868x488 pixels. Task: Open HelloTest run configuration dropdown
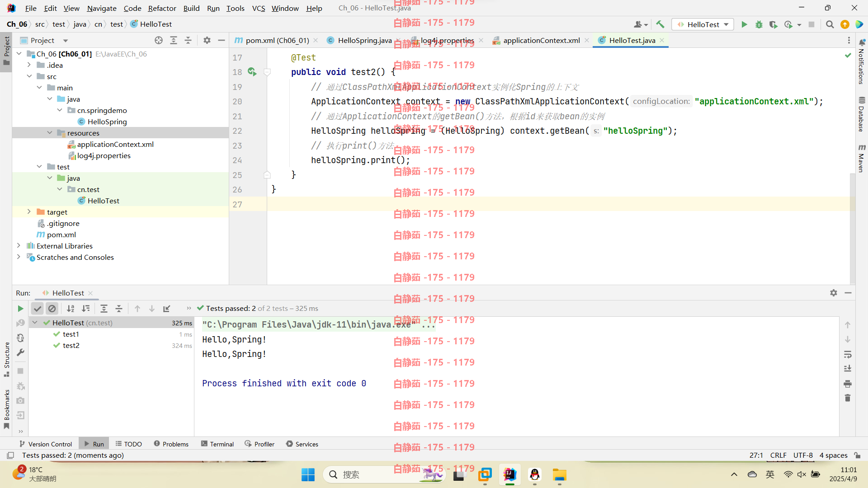pos(703,24)
